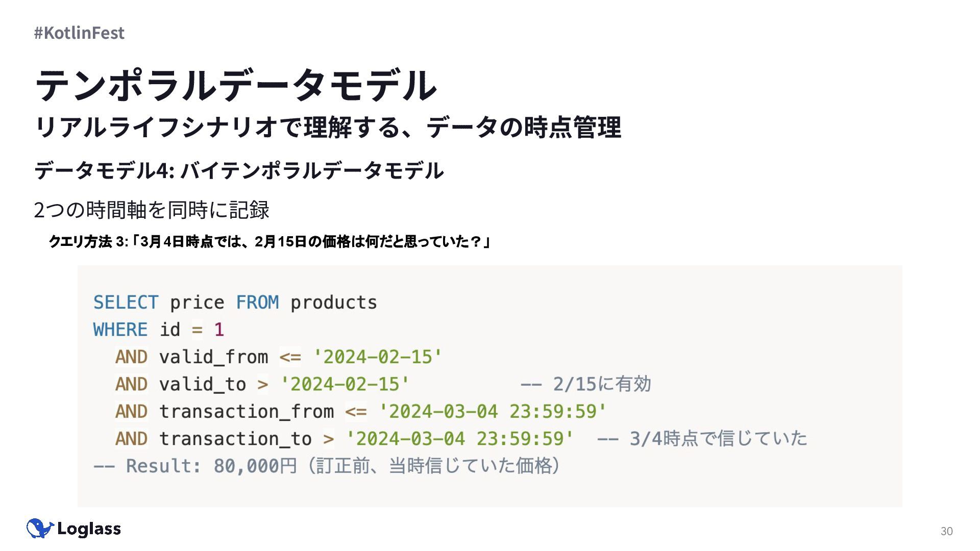The image size is (980, 551).
Task: Click the main title テンポラルデータモデル
Action: [x=236, y=85]
